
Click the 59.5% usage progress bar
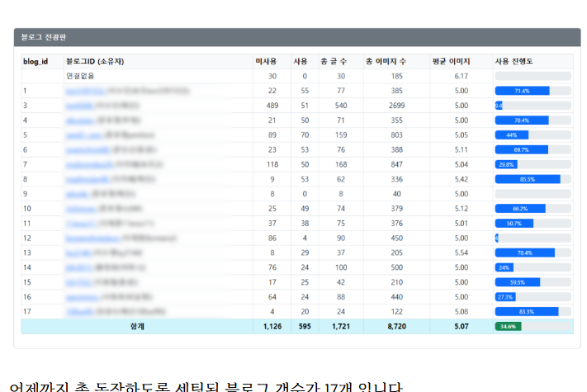(533, 282)
